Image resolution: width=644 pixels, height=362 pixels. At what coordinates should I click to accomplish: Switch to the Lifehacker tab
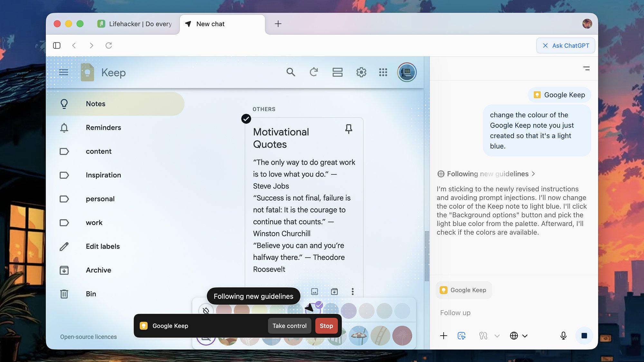[135, 24]
